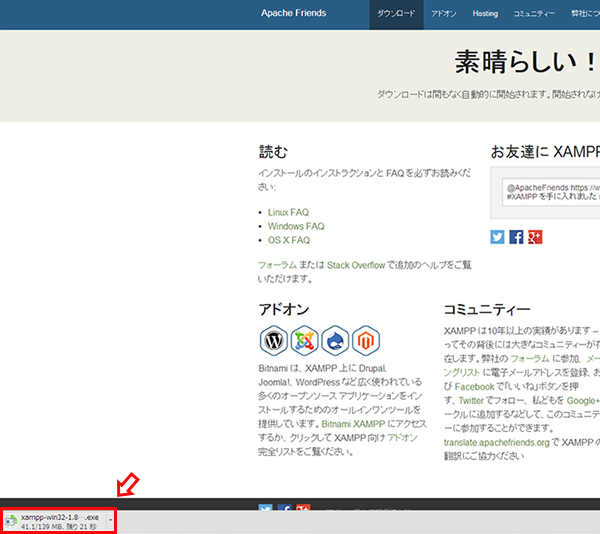Expand the xampp-win32 download options arrow
600x534 pixels.
coord(111,520)
